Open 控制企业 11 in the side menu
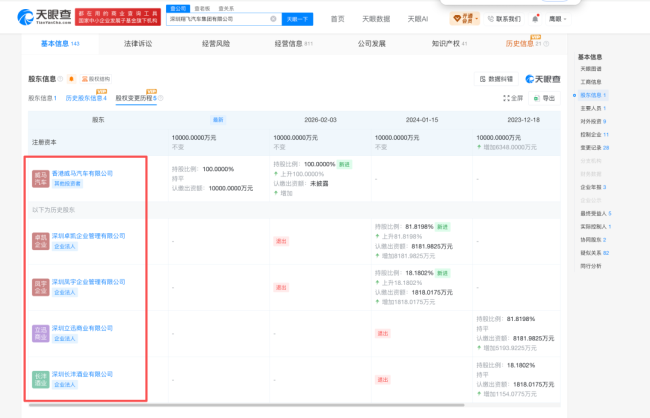 [594, 135]
